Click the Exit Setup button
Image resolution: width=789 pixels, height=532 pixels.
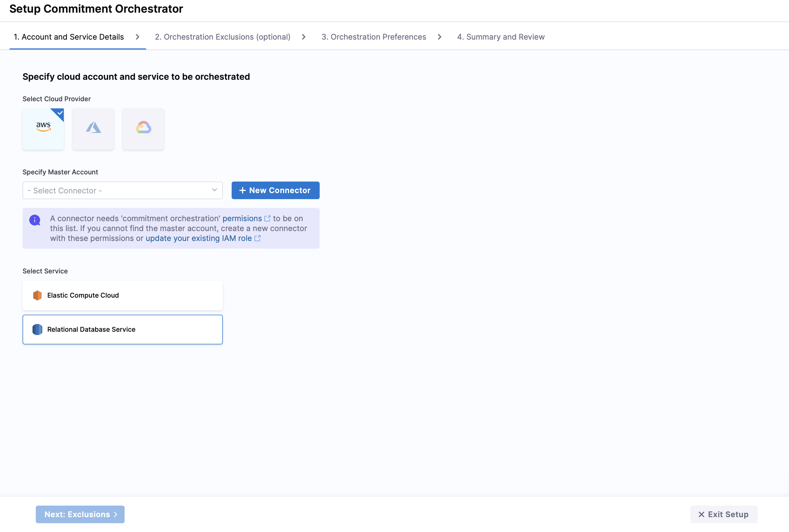tap(723, 514)
